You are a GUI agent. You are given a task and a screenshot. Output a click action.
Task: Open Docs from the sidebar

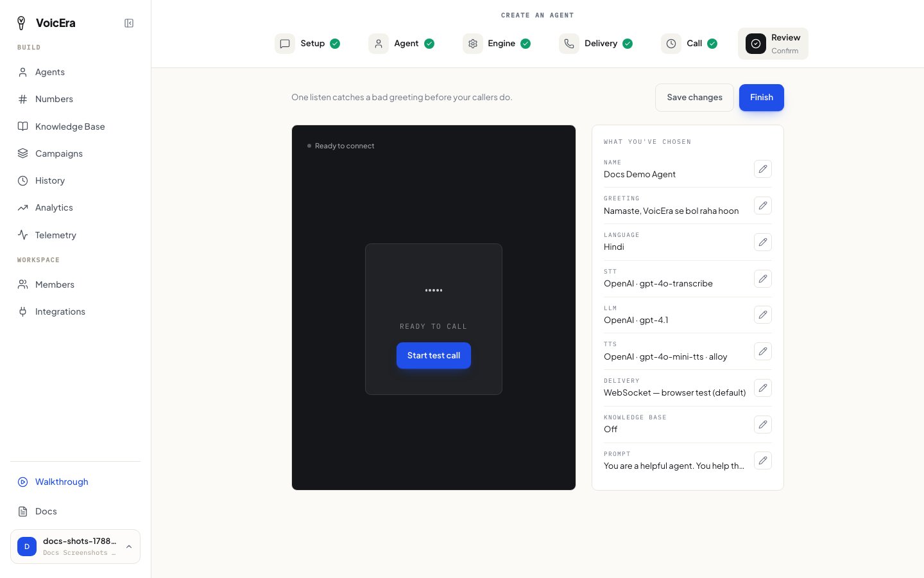(x=75, y=511)
